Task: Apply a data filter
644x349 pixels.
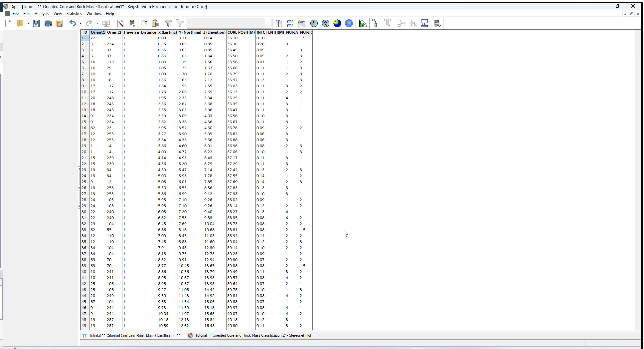Action: [x=168, y=23]
